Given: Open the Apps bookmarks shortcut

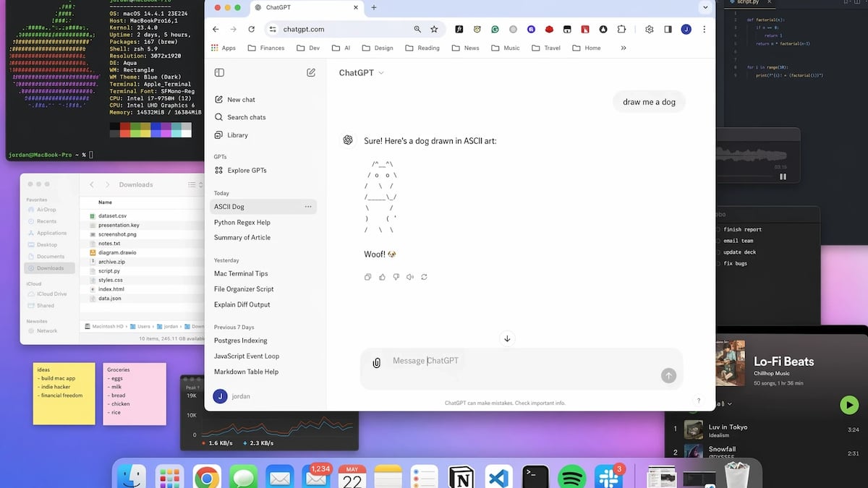Looking at the screenshot, I should coord(224,48).
